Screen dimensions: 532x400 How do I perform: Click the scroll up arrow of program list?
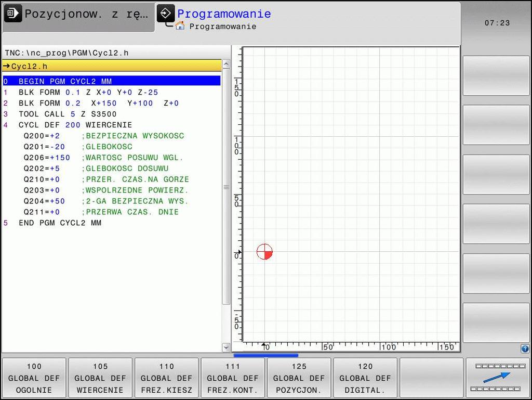[226, 64]
